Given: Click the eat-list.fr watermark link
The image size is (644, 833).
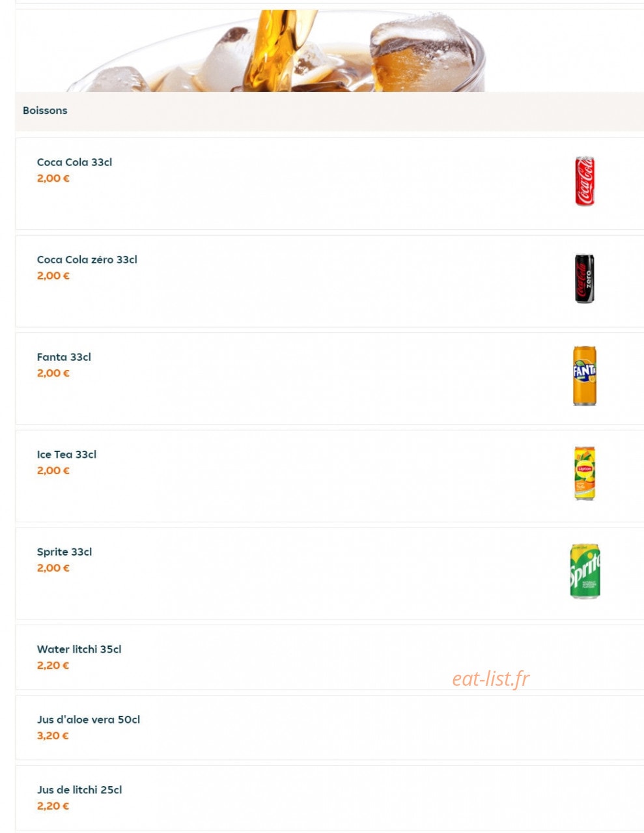Looking at the screenshot, I should [x=490, y=679].
